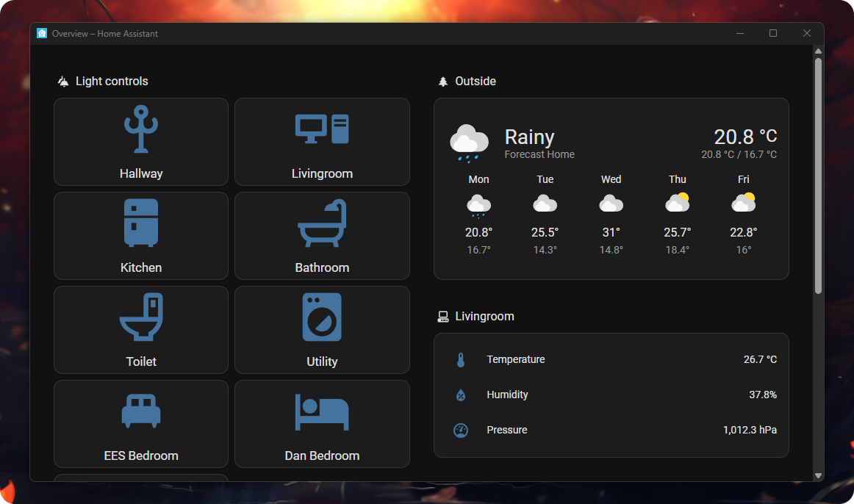The width and height of the screenshot is (854, 504).
Task: Click the Kitchen fridge icon
Action: pos(141,223)
